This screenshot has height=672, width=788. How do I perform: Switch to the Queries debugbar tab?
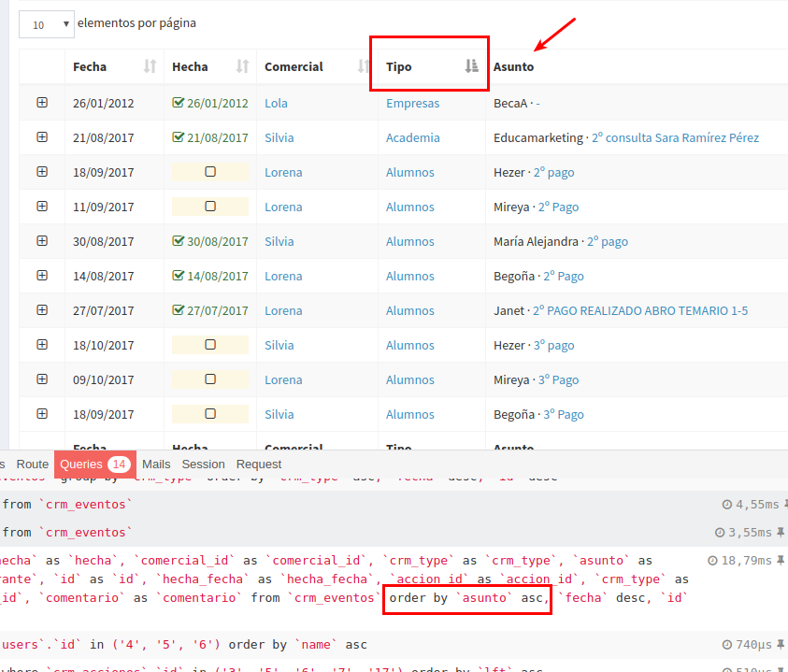[x=95, y=464]
